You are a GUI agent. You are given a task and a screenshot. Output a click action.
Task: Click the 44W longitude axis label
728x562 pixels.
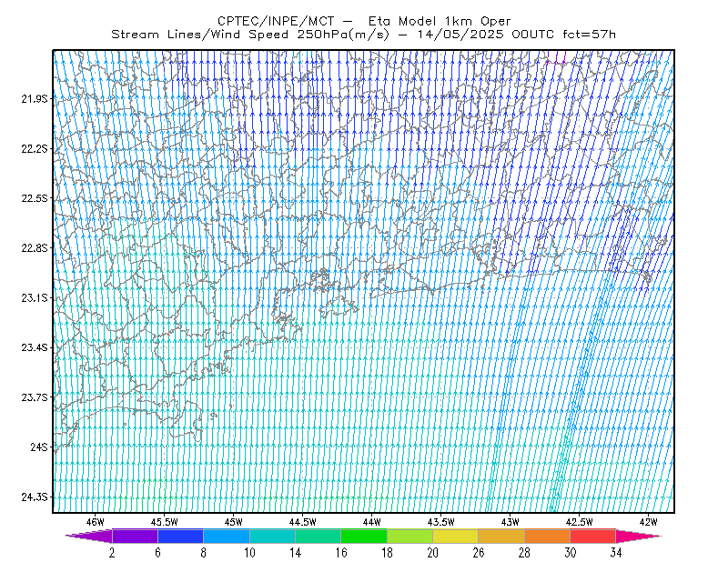click(x=372, y=522)
